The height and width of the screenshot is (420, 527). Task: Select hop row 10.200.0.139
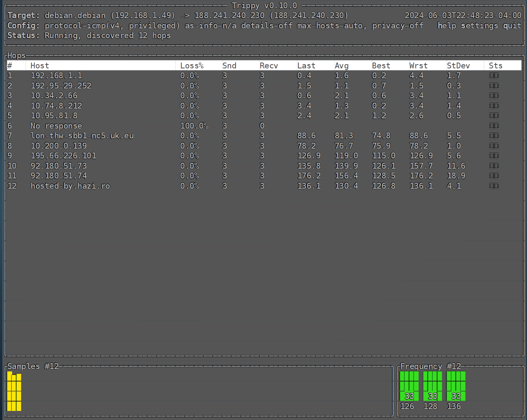click(x=59, y=146)
